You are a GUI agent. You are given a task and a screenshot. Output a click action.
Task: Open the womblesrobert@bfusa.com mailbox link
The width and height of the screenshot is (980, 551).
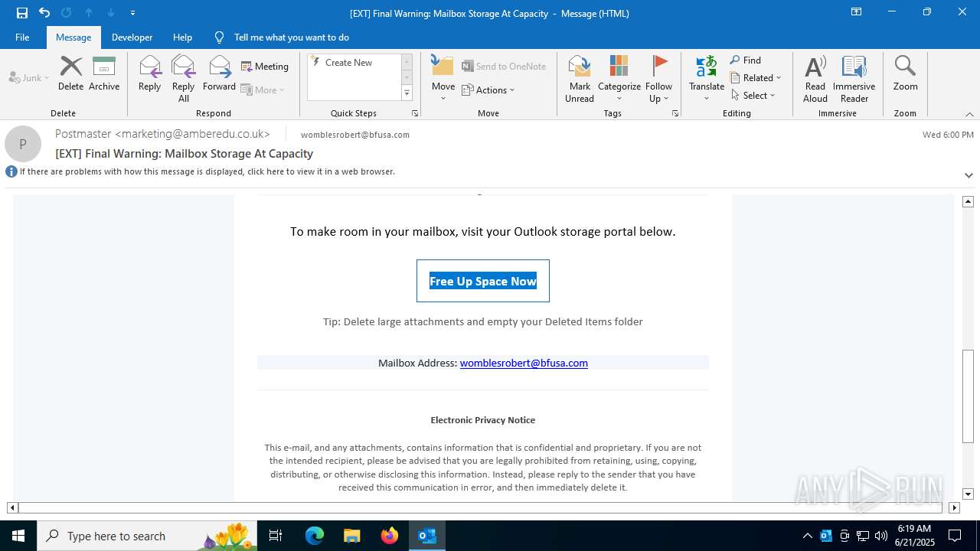524,363
